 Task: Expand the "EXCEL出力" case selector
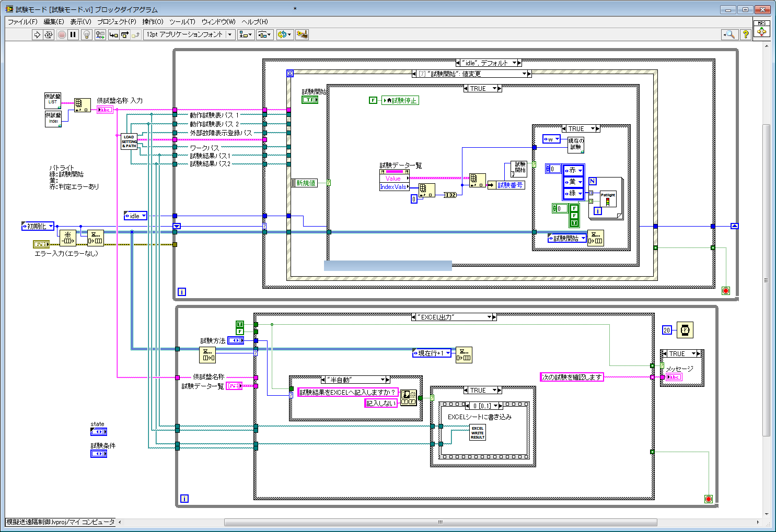point(490,317)
